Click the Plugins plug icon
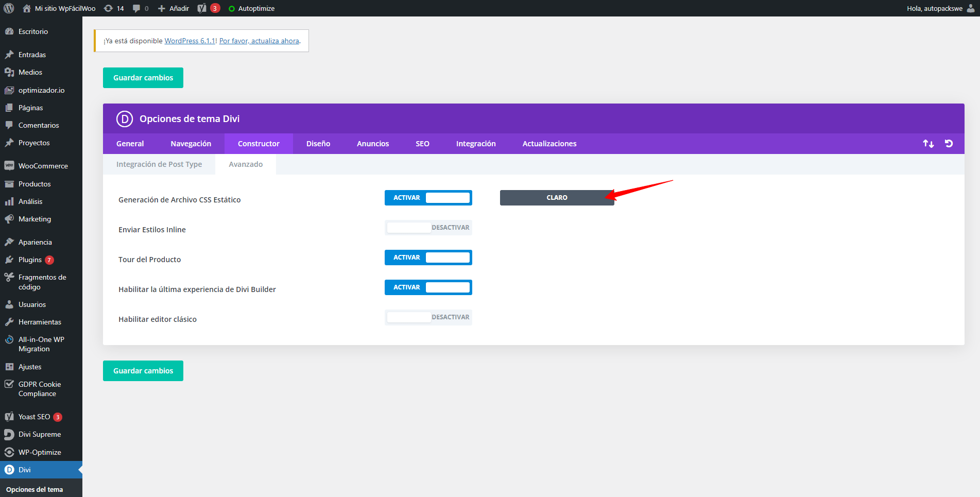The width and height of the screenshot is (980, 497). click(x=9, y=260)
